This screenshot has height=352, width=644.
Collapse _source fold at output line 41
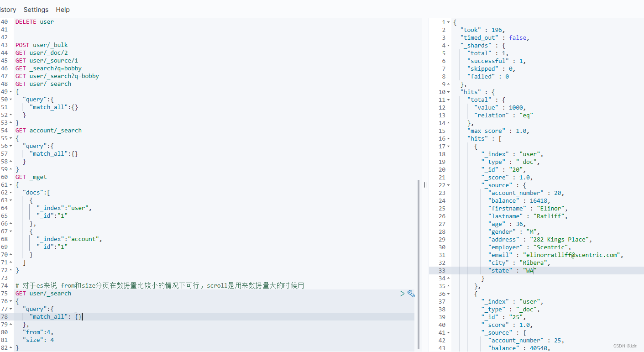click(448, 333)
